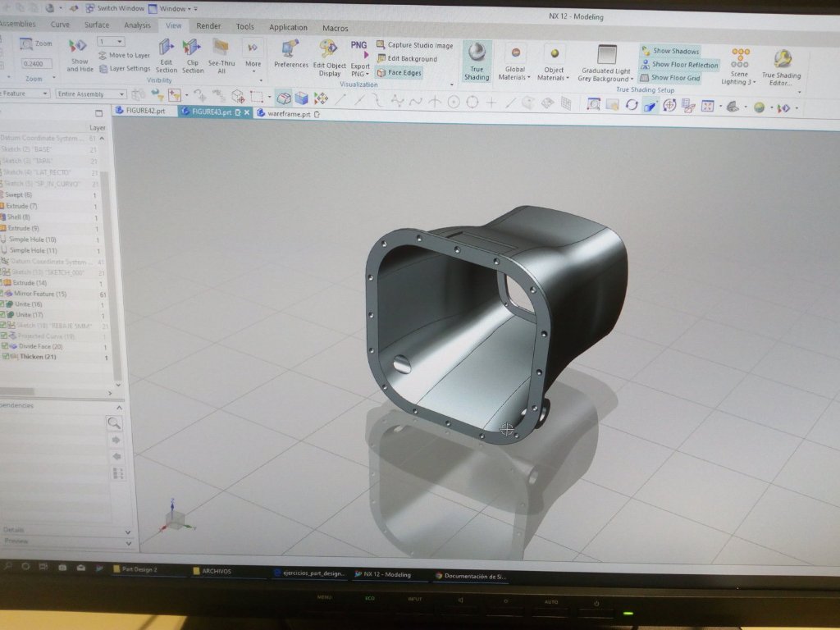
Task: Click the Zoom scale value field
Action: point(35,64)
